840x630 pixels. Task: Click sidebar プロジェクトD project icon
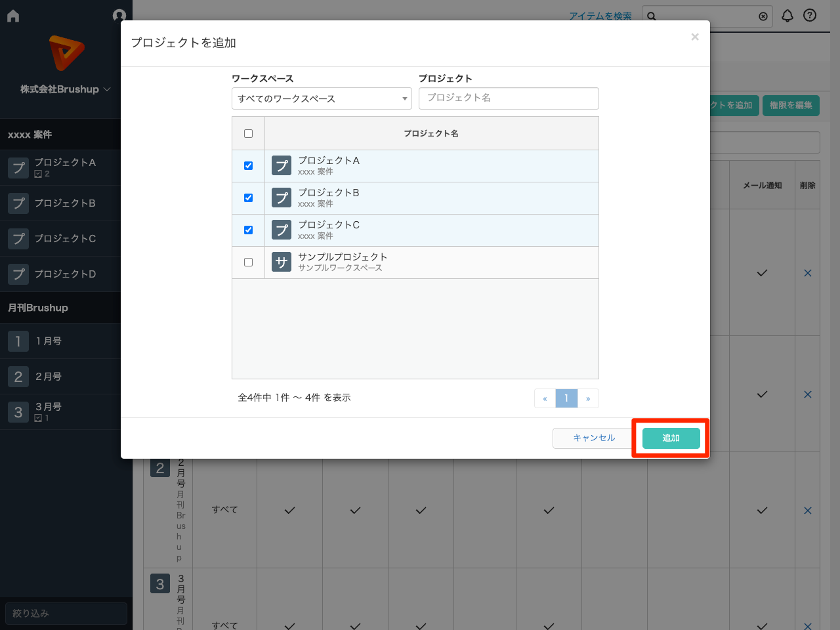[x=18, y=274]
